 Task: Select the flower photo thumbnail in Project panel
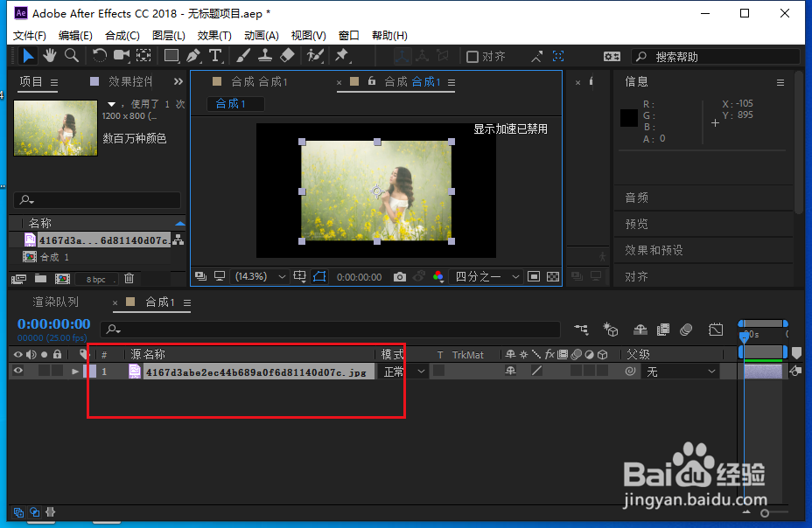pyautogui.click(x=55, y=128)
